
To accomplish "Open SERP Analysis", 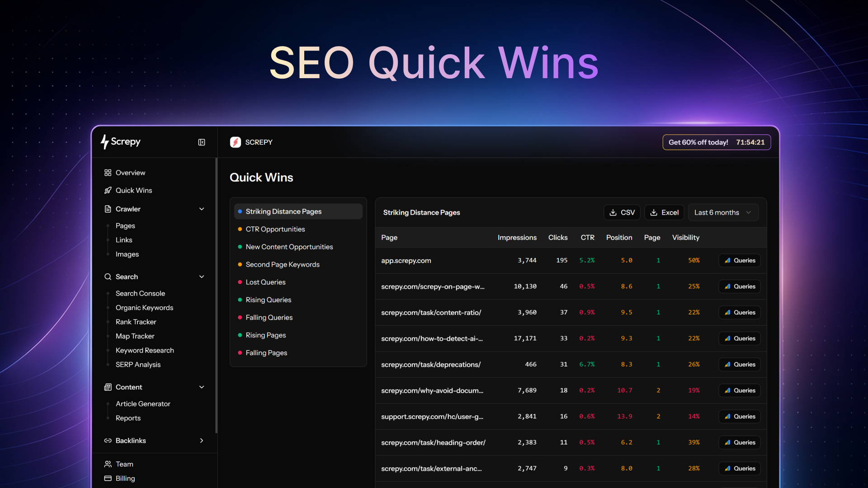I will pos(138,365).
